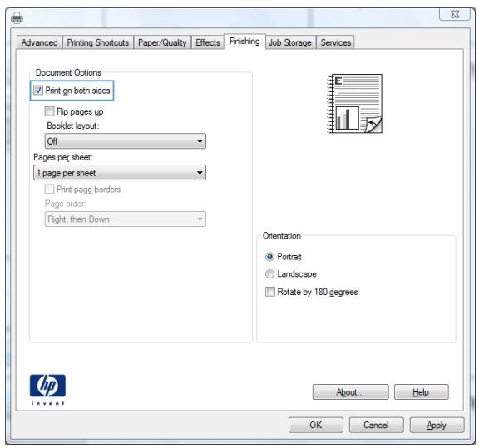Confirm settings with OK button
This screenshot has width=479, height=448.
315,425
